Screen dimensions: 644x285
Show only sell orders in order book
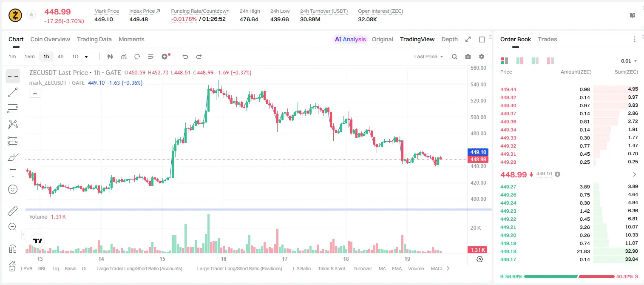550,61
